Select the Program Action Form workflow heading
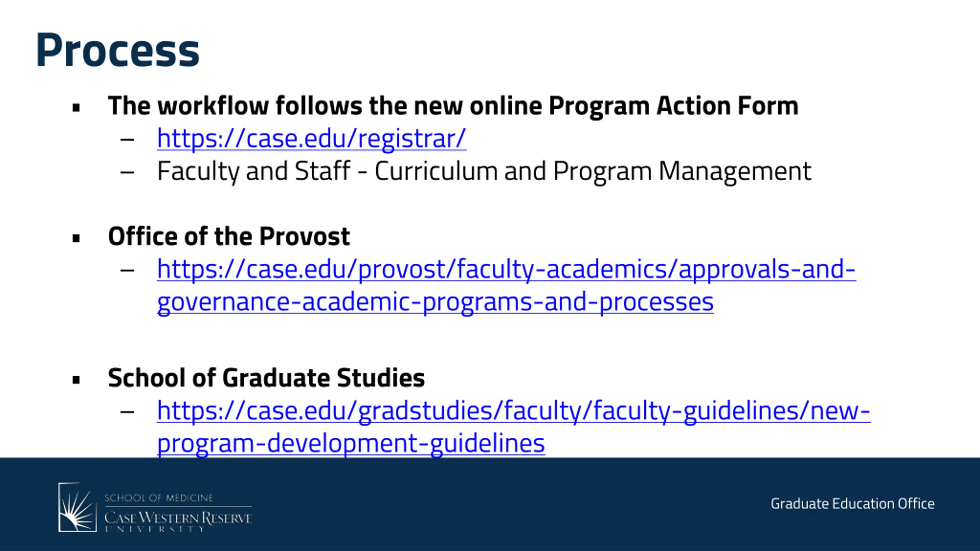The image size is (980, 551). pyautogui.click(x=453, y=106)
